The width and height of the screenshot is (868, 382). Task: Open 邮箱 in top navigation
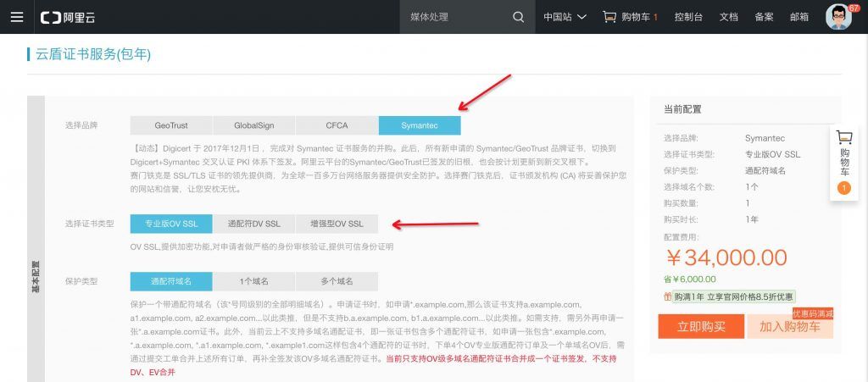(x=799, y=17)
